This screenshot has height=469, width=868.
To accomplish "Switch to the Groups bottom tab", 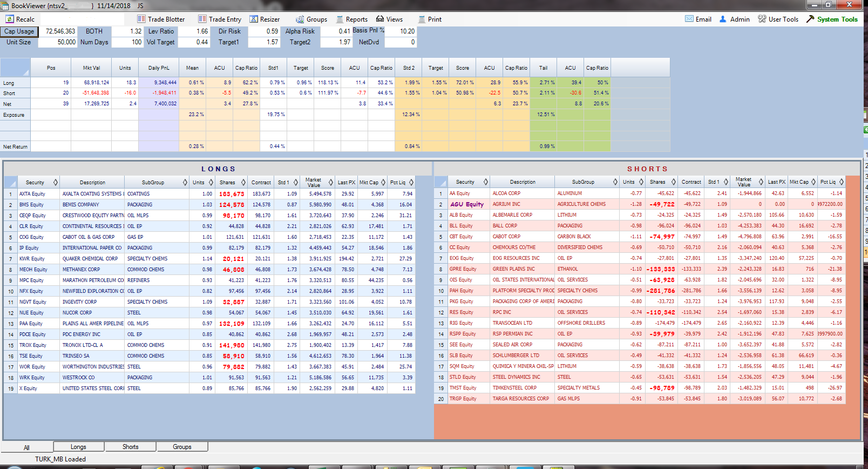I will pos(182,447).
